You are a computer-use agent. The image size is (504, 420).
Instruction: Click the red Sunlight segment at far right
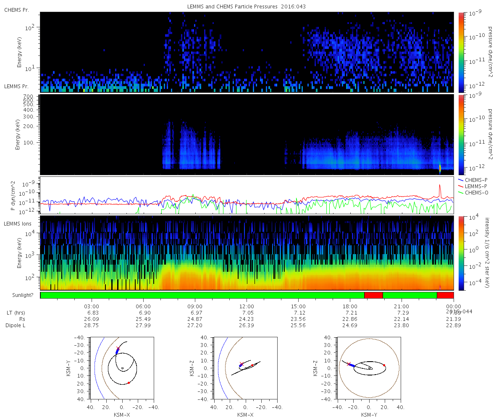click(445, 295)
